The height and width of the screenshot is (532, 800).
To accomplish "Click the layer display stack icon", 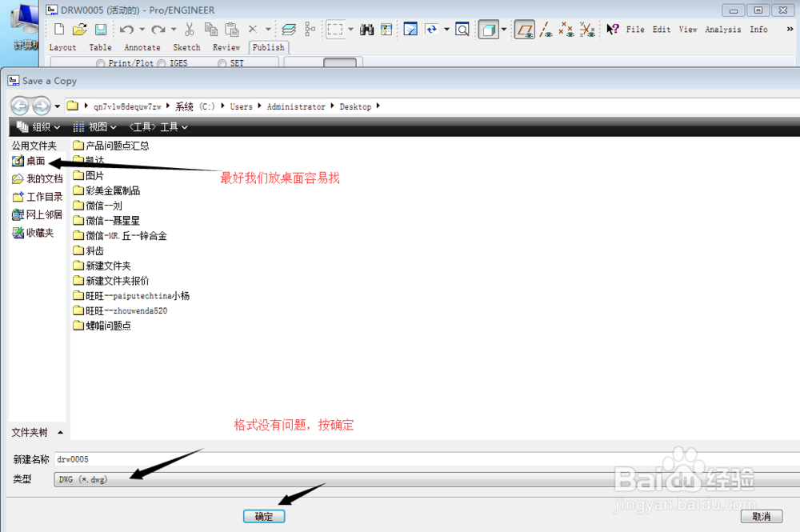I will click(288, 29).
